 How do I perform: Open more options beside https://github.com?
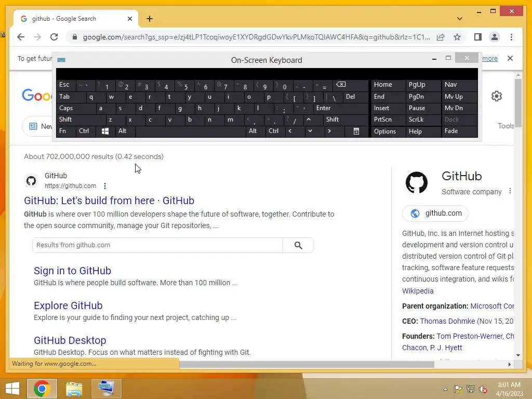105,186
